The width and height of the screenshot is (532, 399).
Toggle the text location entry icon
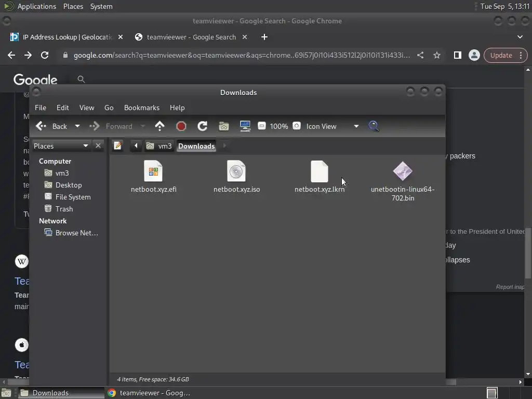coord(118,145)
